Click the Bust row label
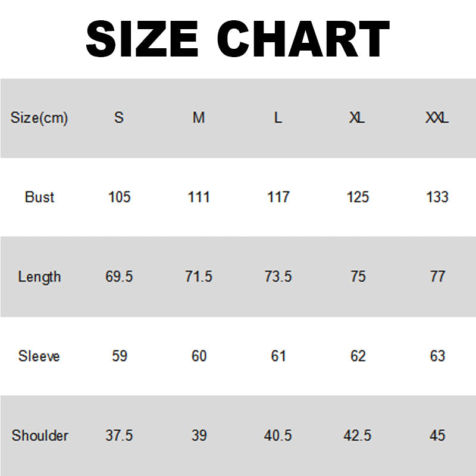476x476 pixels. click(x=39, y=197)
